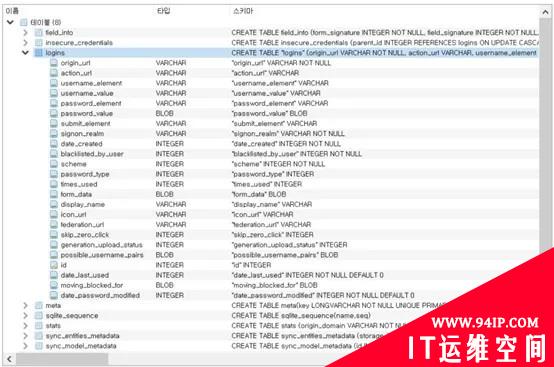Click the stats table icon

39,326
